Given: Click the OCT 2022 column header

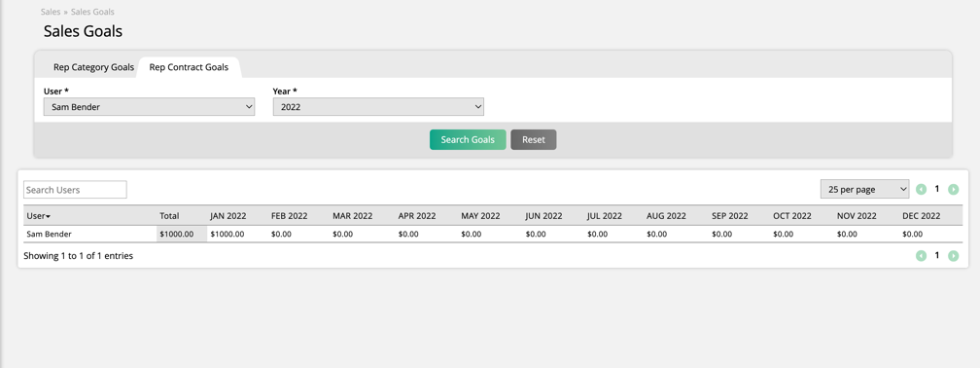Looking at the screenshot, I should [x=792, y=216].
